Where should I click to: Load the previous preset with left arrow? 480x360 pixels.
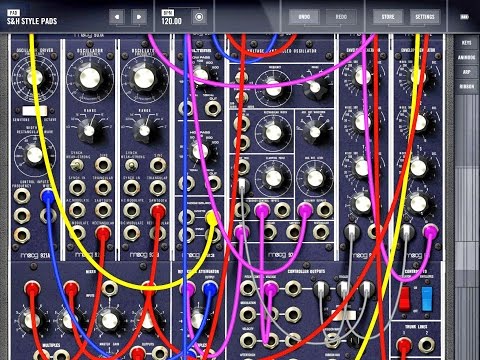(x=117, y=16)
